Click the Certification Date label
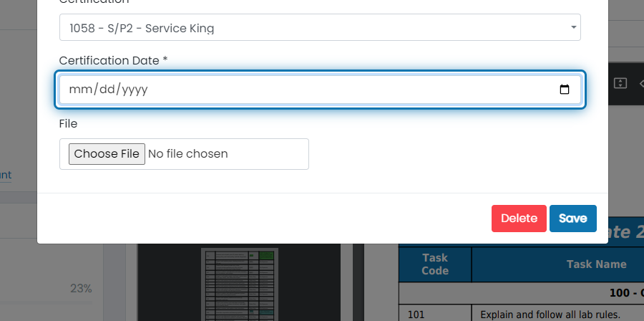The width and height of the screenshot is (644, 321). pos(113,60)
